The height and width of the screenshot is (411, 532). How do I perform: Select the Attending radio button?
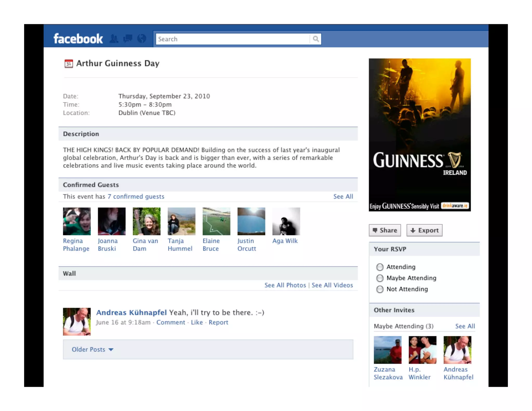pos(380,267)
